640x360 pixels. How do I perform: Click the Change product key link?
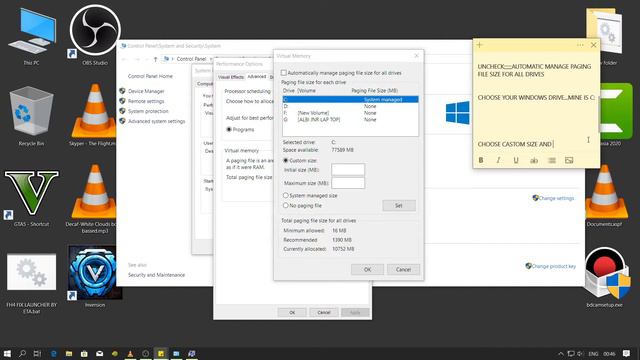pos(554,266)
